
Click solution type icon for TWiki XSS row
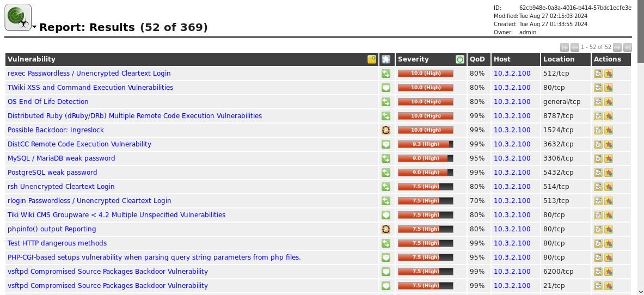[x=386, y=88]
